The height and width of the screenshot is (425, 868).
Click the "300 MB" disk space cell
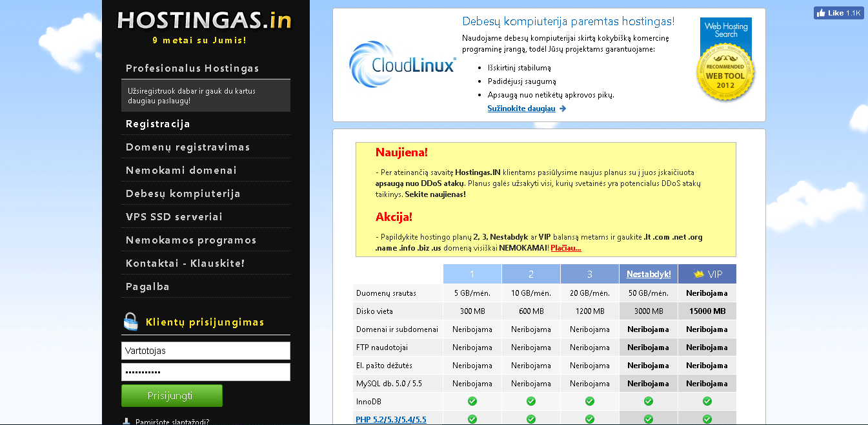tap(472, 311)
